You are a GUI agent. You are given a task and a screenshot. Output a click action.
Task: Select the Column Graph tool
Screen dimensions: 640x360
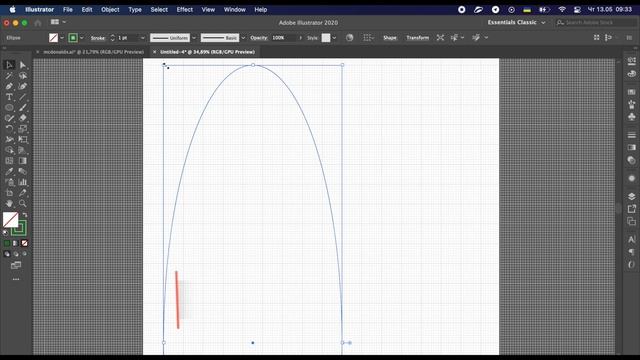coord(23,182)
